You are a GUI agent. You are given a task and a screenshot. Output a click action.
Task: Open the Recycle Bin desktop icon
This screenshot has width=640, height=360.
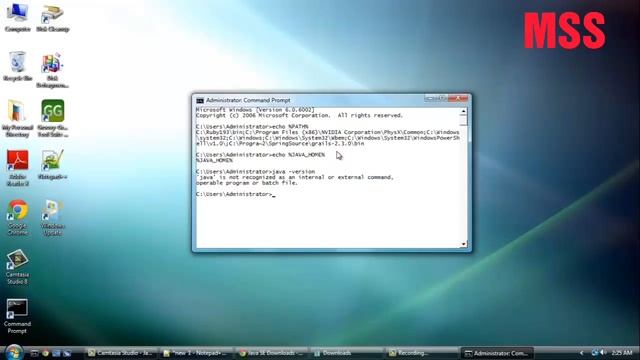click(18, 67)
